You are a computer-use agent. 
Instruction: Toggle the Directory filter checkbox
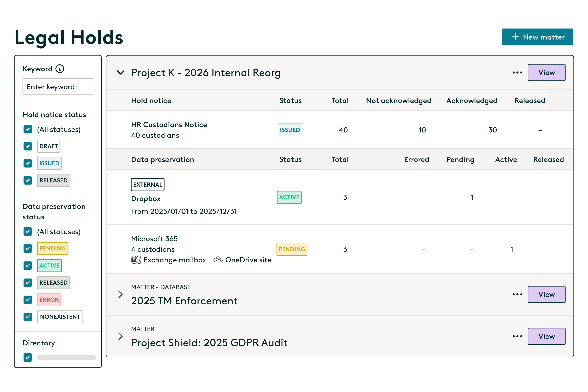28,357
